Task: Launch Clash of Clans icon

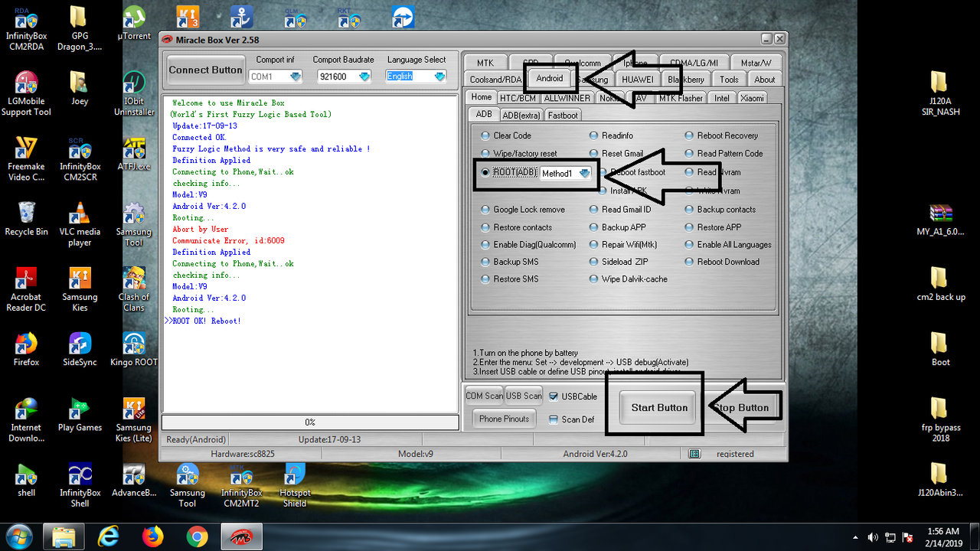Action: (134, 289)
